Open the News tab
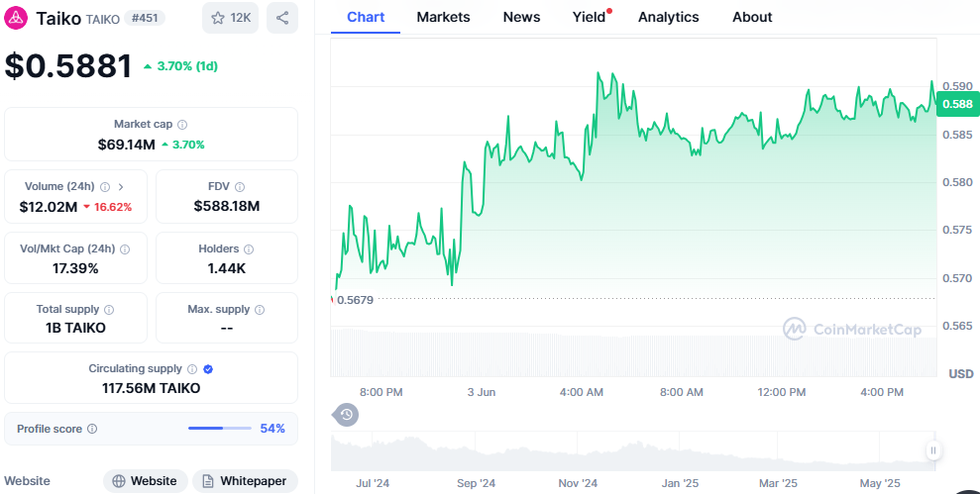The image size is (980, 494). click(x=521, y=17)
